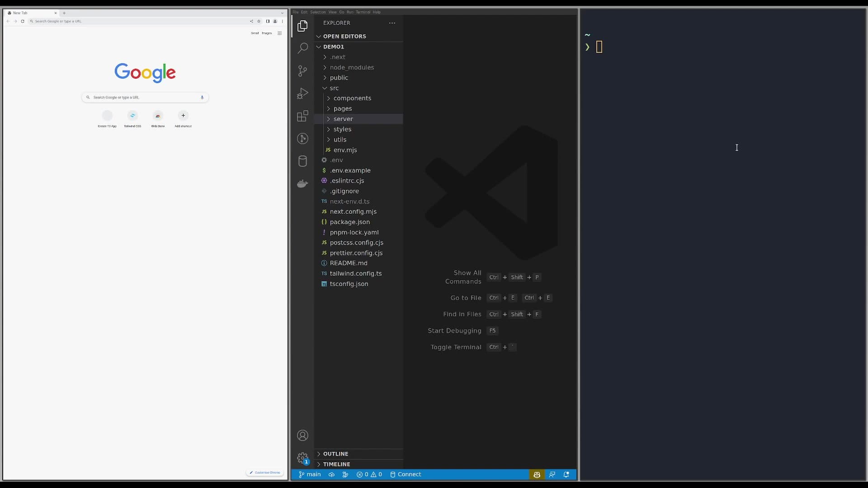Open Source Control view icon

[x=302, y=70]
